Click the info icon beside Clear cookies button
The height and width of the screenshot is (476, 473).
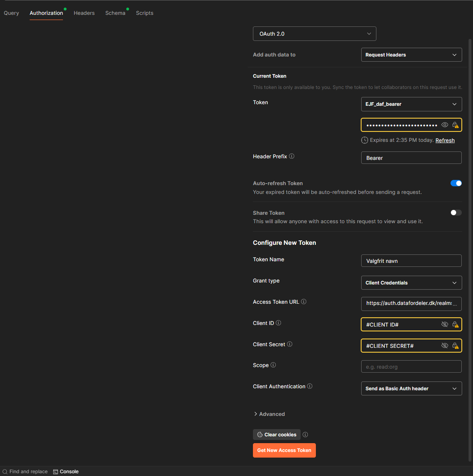click(x=305, y=435)
